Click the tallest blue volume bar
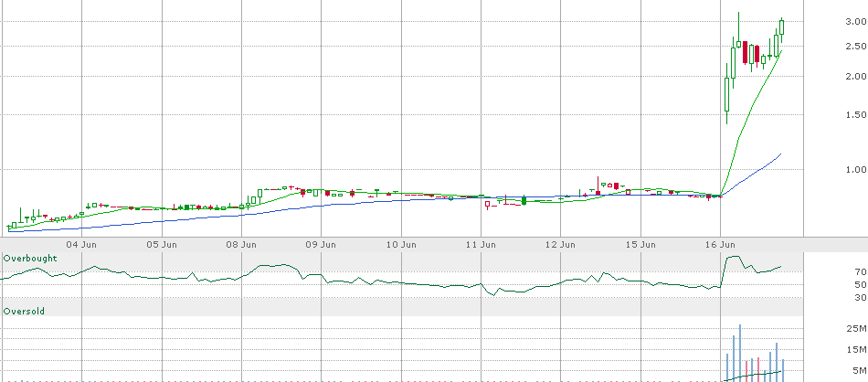The image size is (868, 382). (739, 353)
